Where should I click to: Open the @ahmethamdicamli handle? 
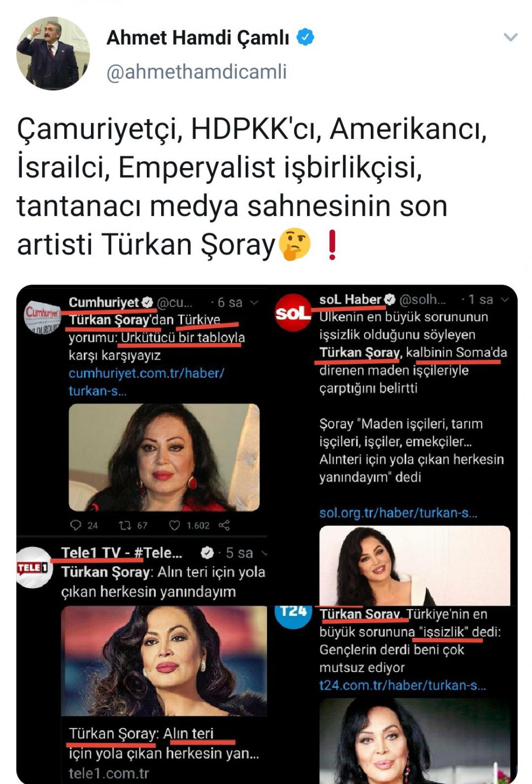(197, 71)
